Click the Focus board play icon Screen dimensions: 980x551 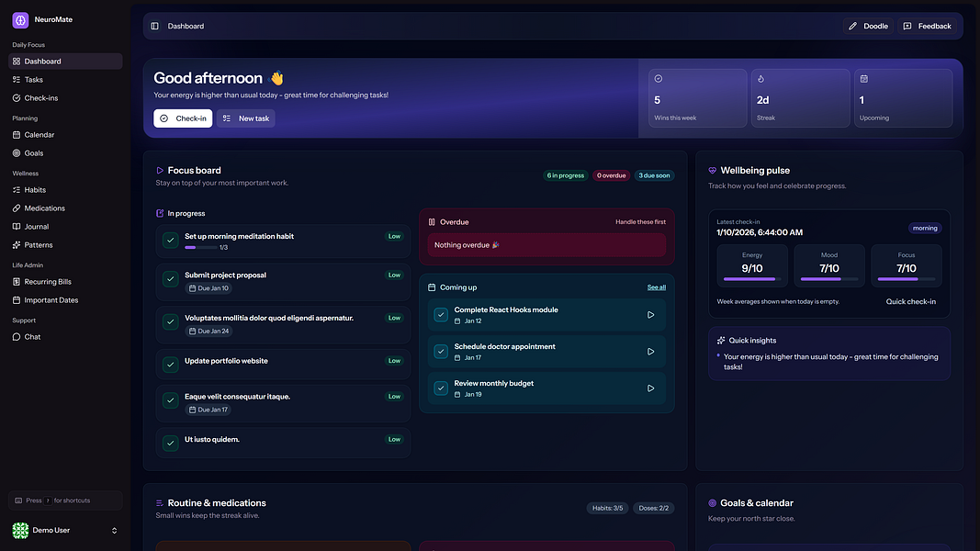(160, 171)
